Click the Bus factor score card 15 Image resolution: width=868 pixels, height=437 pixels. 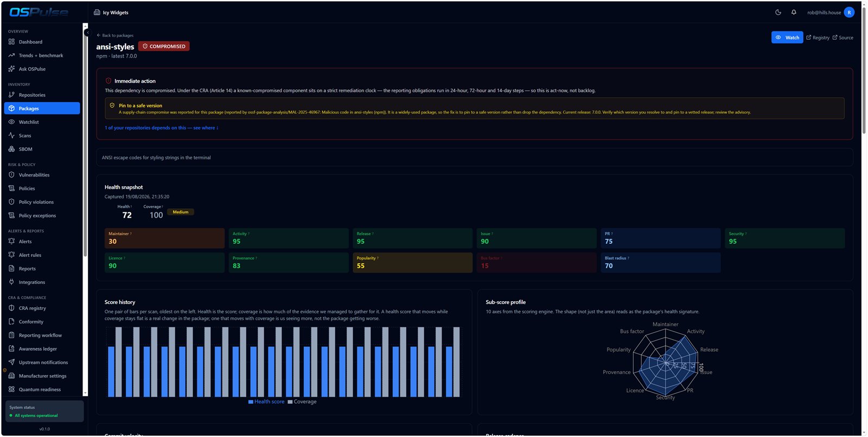pyautogui.click(x=537, y=263)
